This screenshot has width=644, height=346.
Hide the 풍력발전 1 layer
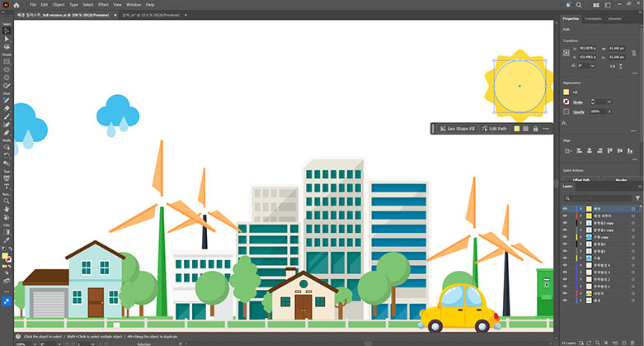tap(565, 287)
